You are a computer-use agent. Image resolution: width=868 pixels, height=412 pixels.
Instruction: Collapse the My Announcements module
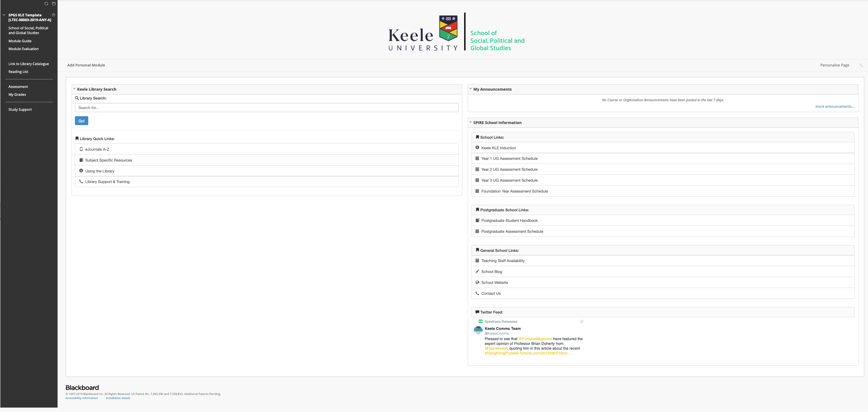(x=471, y=89)
